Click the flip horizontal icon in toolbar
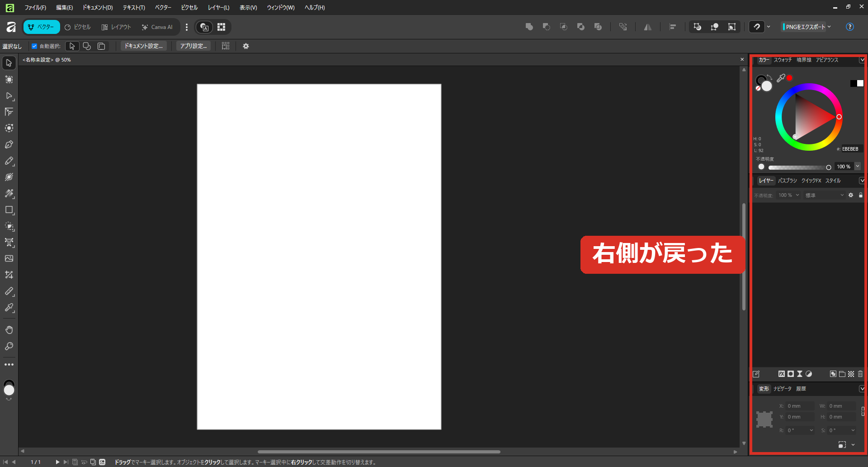The height and width of the screenshot is (467, 868). [648, 27]
